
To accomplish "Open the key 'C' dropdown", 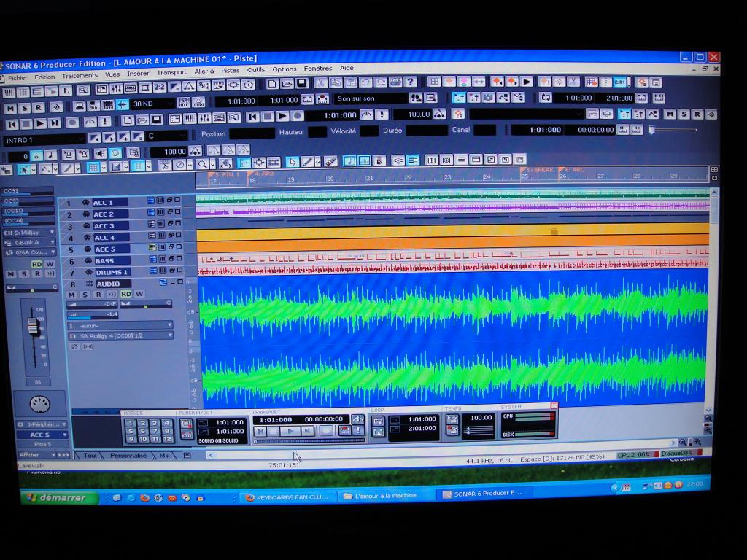I will pos(166,136).
